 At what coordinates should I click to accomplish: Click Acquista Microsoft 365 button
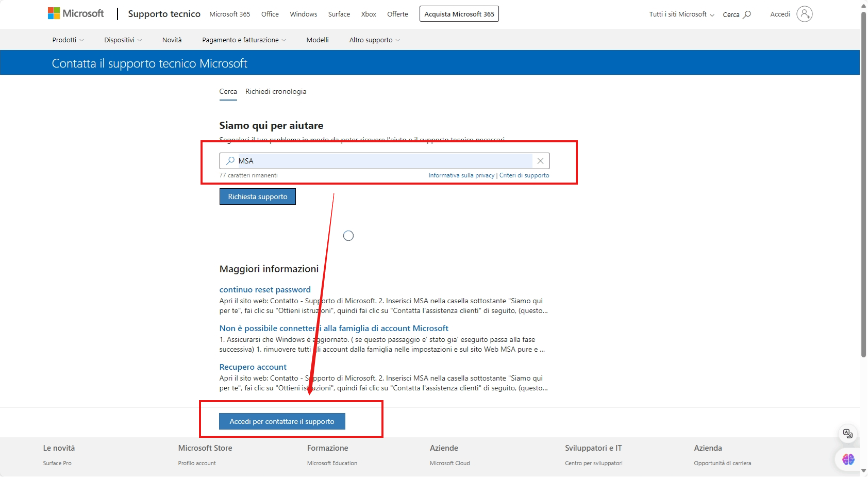(459, 14)
